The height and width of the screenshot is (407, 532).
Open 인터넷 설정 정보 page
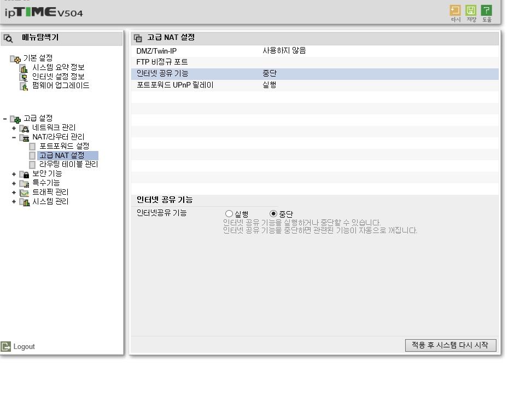tap(58, 77)
